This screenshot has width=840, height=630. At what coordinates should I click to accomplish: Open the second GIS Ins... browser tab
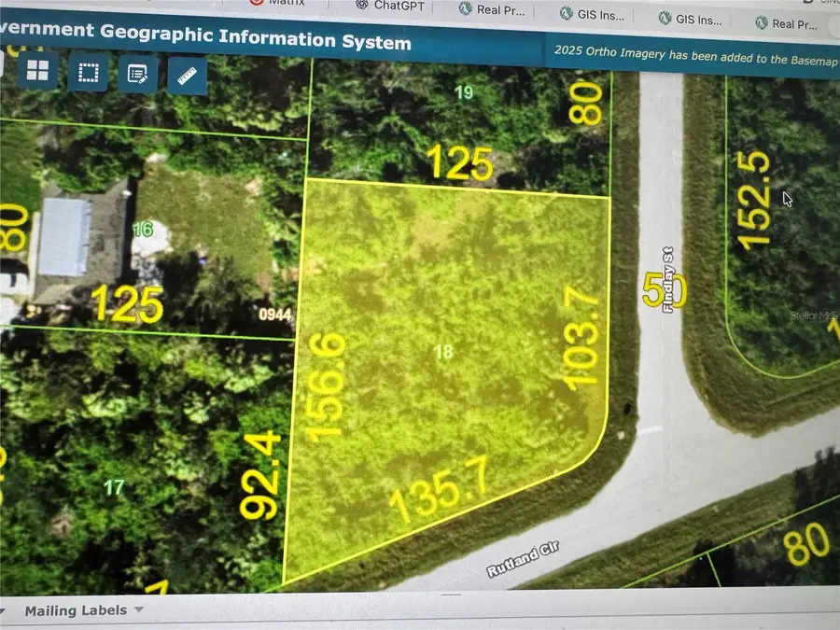690,19
